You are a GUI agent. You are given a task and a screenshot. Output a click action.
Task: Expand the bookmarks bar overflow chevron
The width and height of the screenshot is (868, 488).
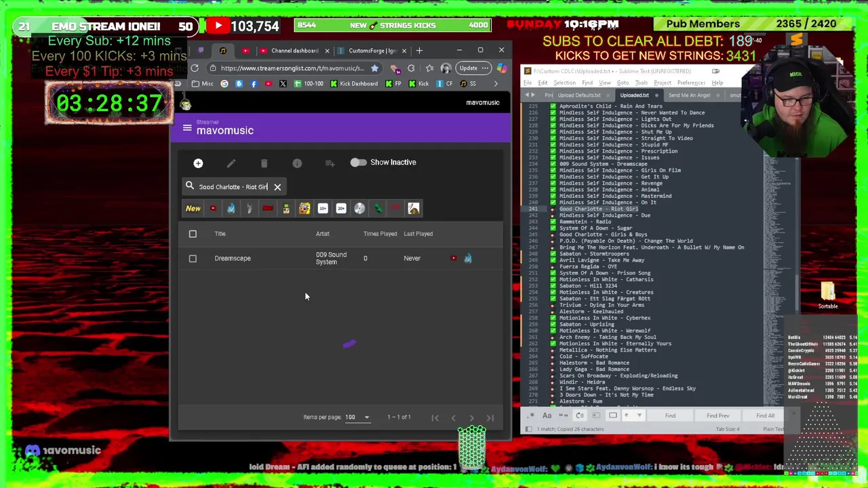click(496, 83)
